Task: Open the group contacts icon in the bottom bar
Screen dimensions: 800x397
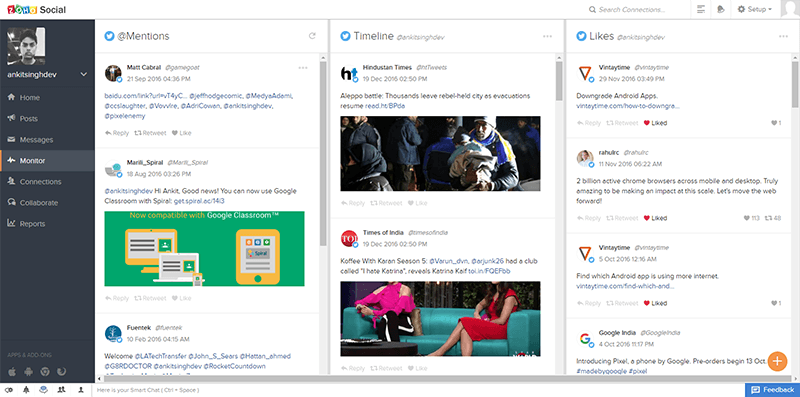Action: point(62,390)
